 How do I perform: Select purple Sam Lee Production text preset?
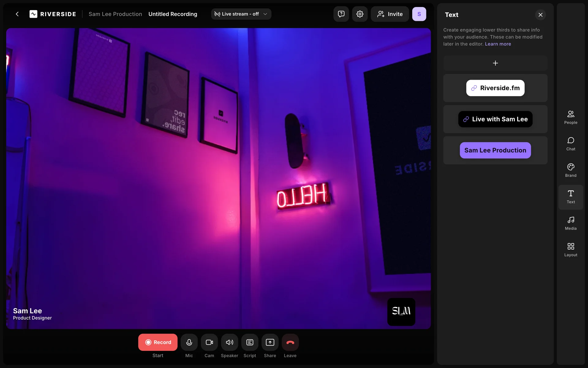495,150
